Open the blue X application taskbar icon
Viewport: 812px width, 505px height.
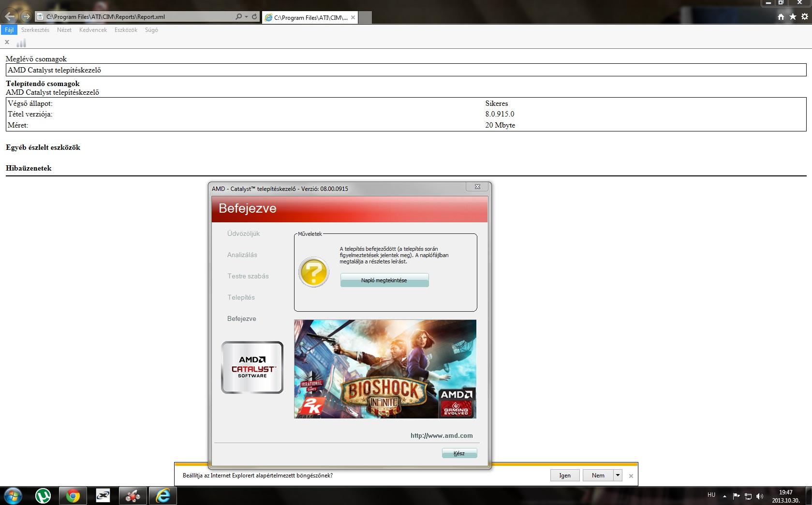[103, 496]
